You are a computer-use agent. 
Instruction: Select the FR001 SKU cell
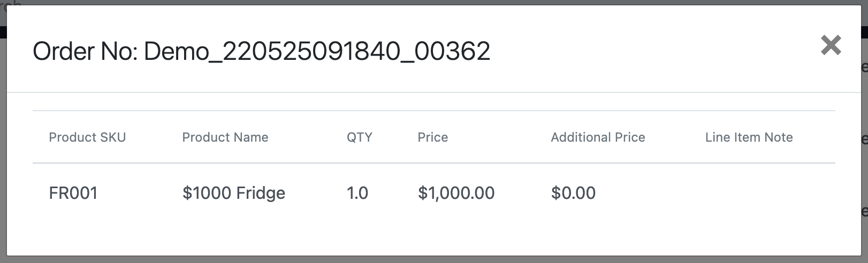click(x=73, y=193)
